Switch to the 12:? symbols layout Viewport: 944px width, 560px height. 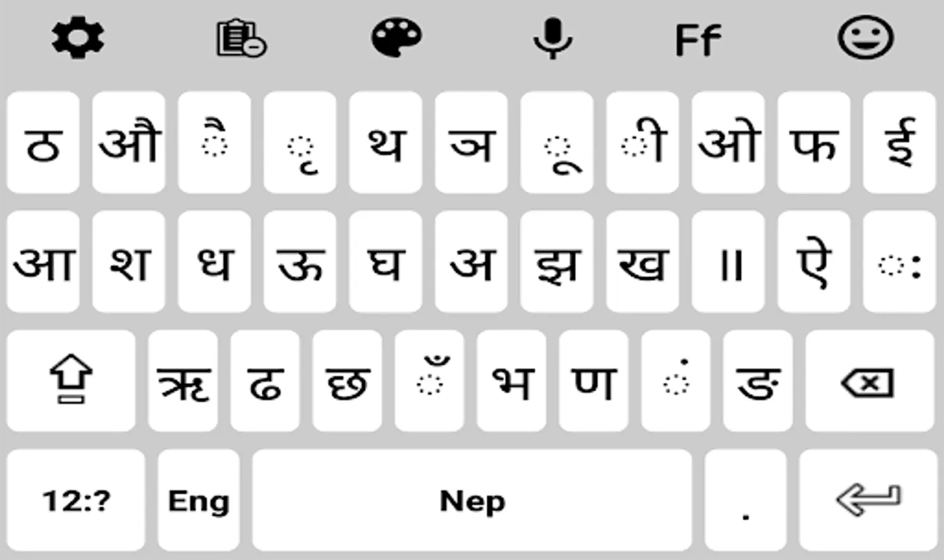(76, 500)
